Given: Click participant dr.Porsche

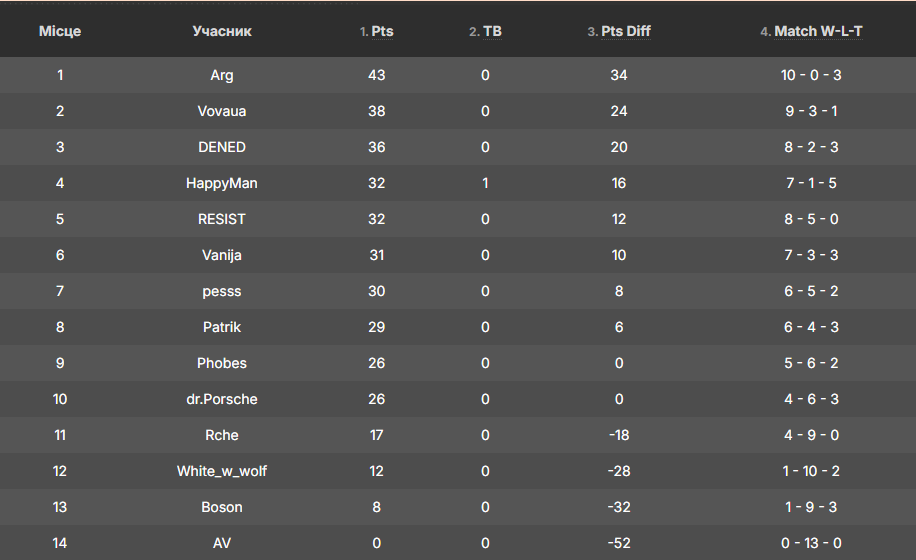Looking at the screenshot, I should [222, 399].
